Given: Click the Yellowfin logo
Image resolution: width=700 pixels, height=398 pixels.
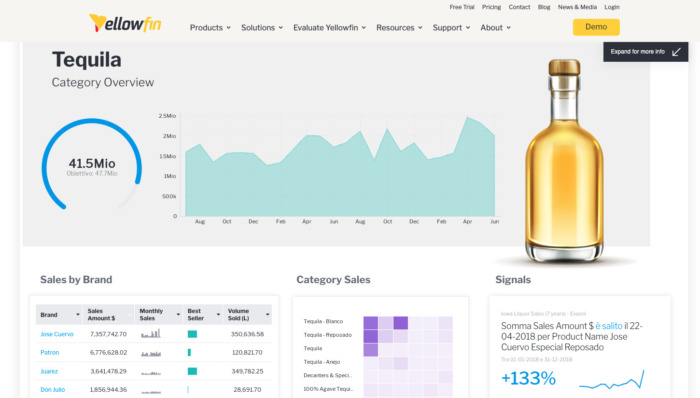Looking at the screenshot, I should pos(125,23).
